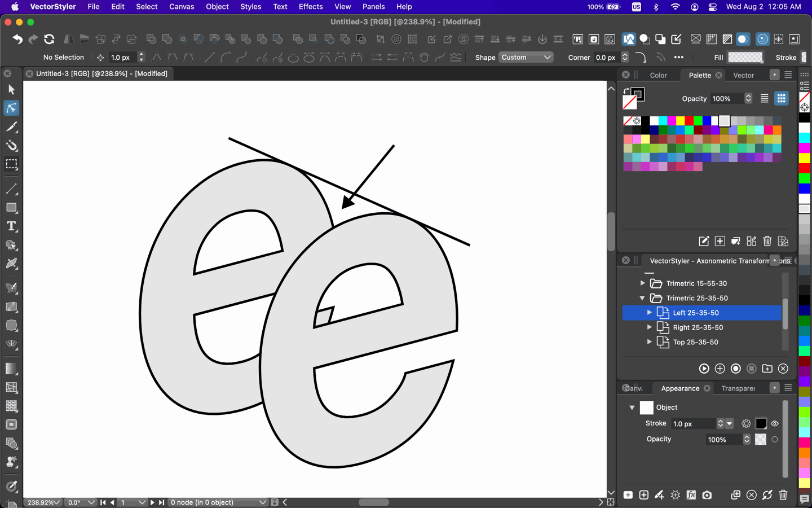This screenshot has width=812, height=508.
Task: Open the Effects menu
Action: 311,7
